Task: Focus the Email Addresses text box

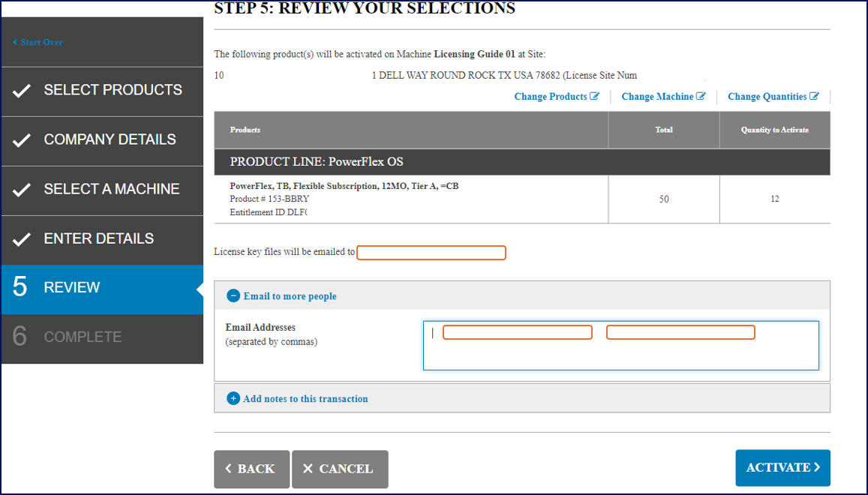Action: coord(620,346)
